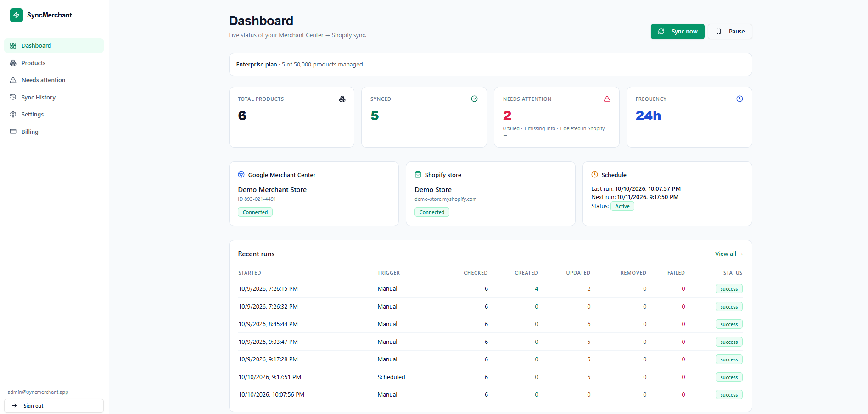Screen dimensions: 868x414
Task: Select the run started 10/9/2026, 7:26:15 PM
Action: tap(490, 289)
